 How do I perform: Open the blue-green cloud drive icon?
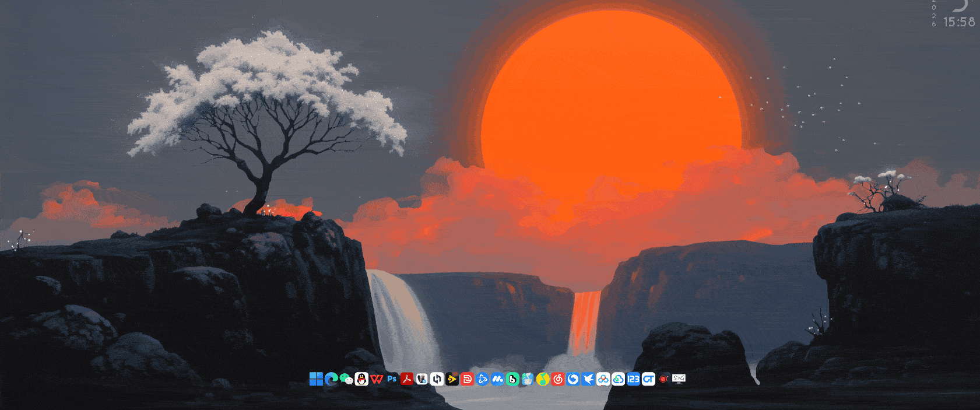619,379
